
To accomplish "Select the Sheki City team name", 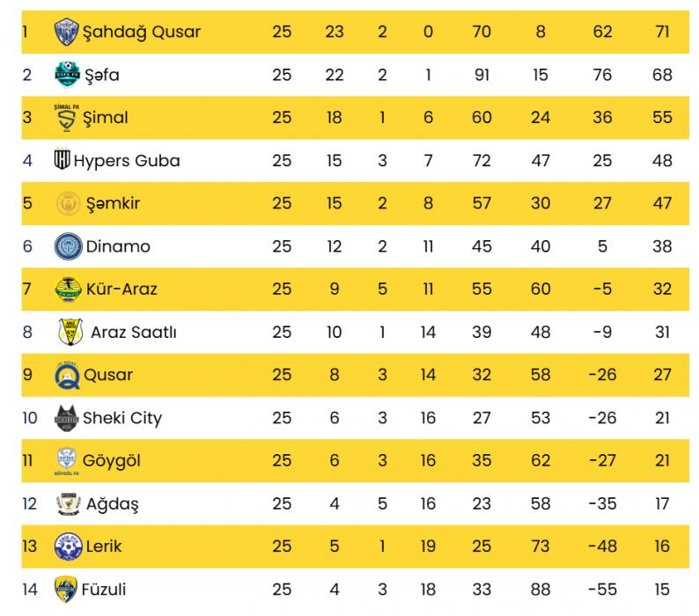I will [x=121, y=418].
